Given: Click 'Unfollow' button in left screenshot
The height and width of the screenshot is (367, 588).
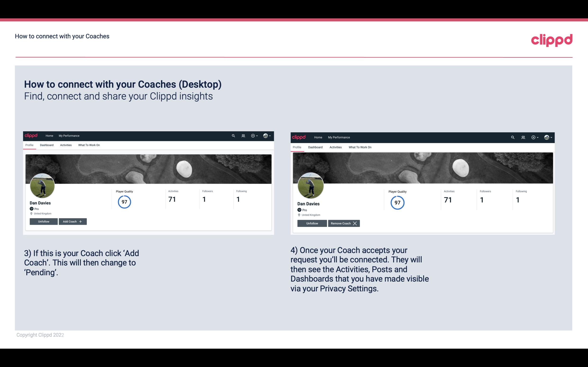Looking at the screenshot, I should 43,221.
